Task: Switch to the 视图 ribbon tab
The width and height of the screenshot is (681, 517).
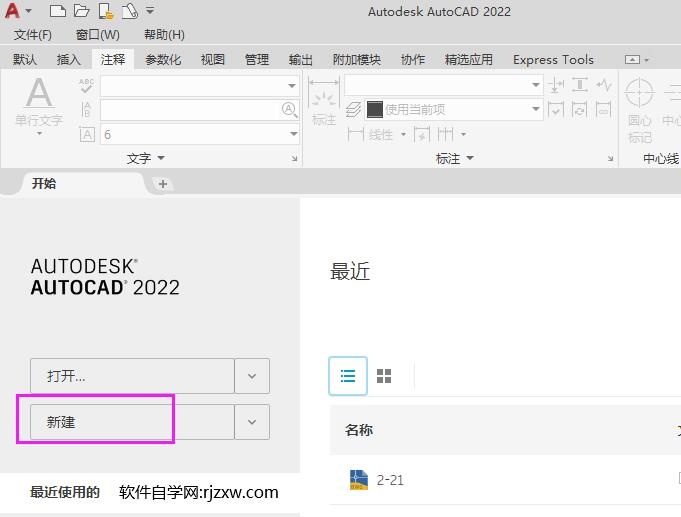Action: point(212,60)
